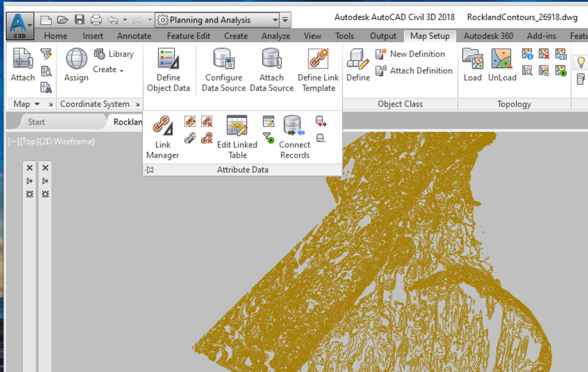Open the Link Manager tool
The height and width of the screenshot is (372, 588).
(x=162, y=137)
